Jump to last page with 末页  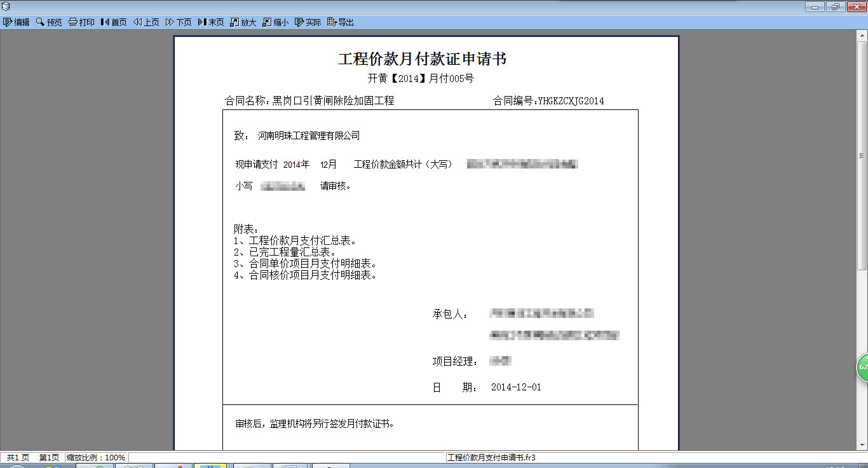pyautogui.click(x=211, y=22)
